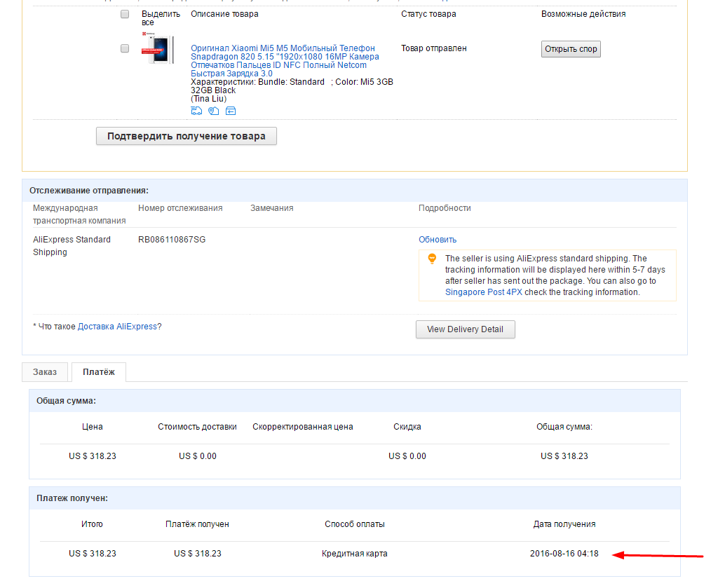Screen dimensions: 725x588
Task: Click tracking number RB086110867SG
Action: pyautogui.click(x=172, y=240)
